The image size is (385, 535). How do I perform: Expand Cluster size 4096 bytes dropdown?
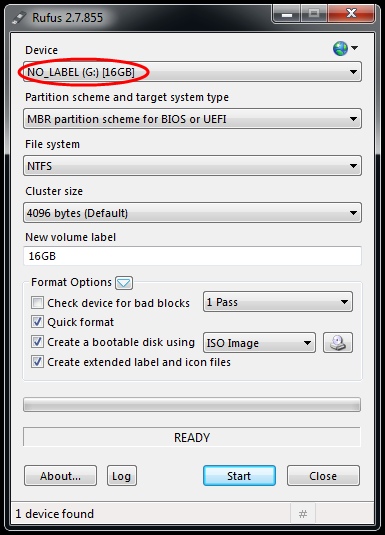tap(192, 213)
